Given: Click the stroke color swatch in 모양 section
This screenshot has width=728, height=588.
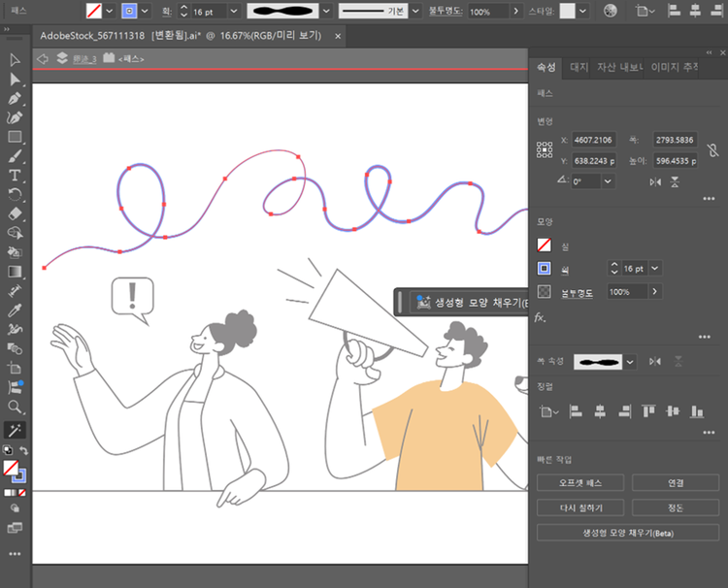Looking at the screenshot, I should click(545, 269).
